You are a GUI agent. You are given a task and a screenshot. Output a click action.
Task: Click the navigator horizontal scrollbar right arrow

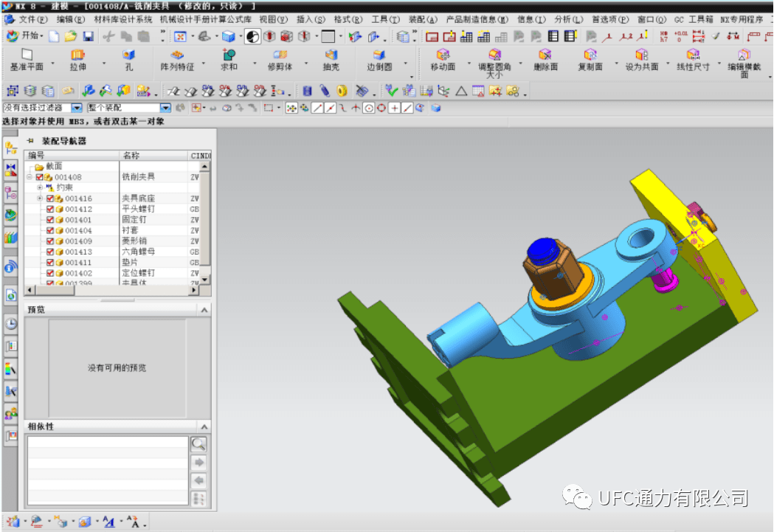click(x=196, y=291)
